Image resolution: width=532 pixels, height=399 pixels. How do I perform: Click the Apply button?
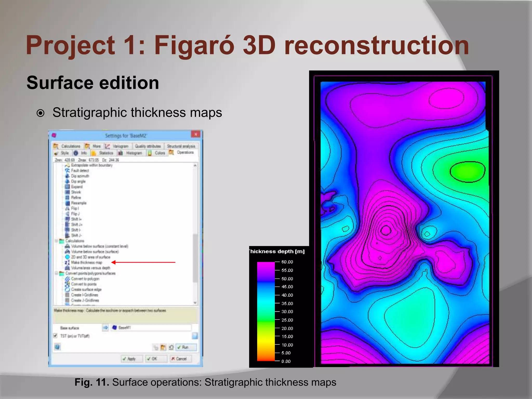(x=132, y=359)
